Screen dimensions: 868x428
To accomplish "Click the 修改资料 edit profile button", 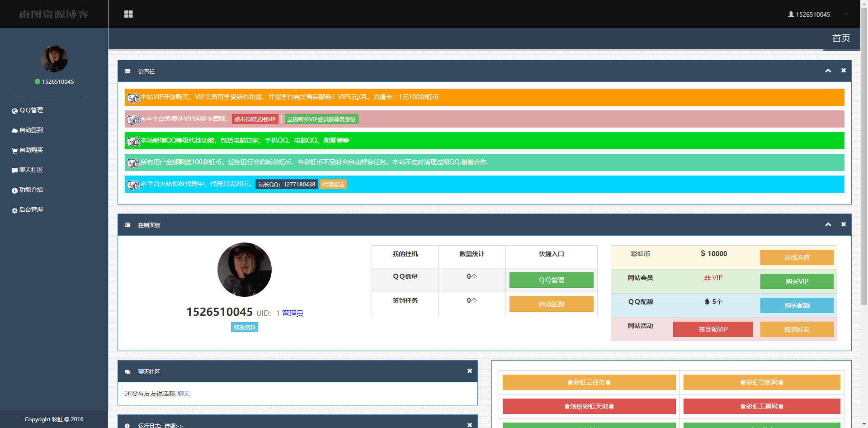I will (x=244, y=328).
